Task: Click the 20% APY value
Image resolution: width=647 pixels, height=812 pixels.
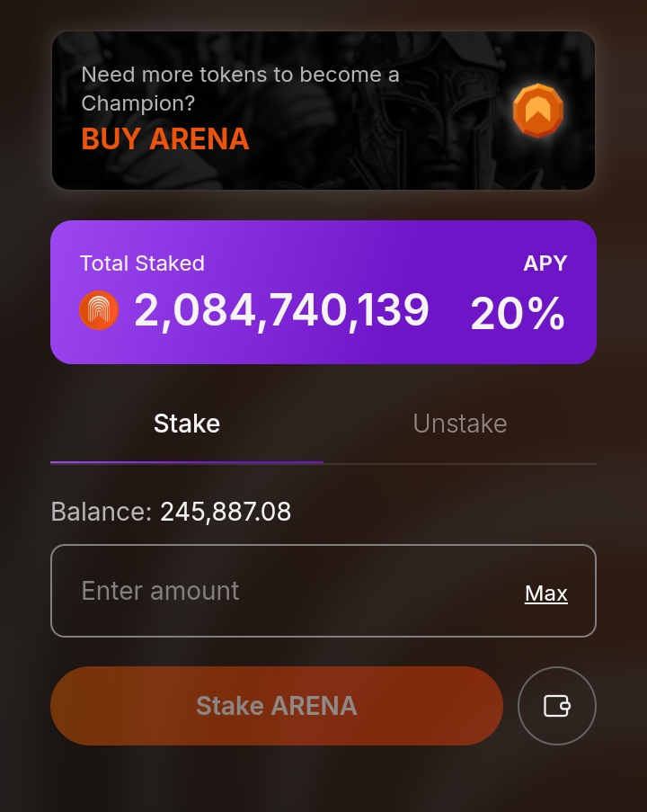Action: (518, 315)
